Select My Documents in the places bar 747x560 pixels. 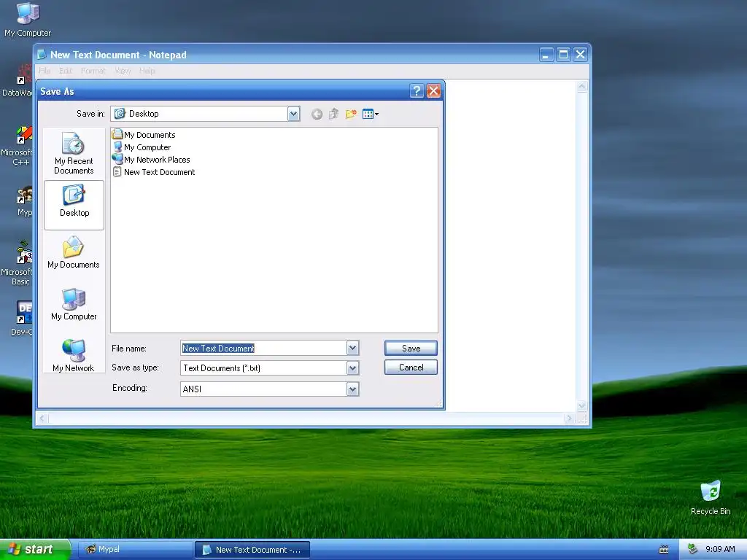coord(74,253)
